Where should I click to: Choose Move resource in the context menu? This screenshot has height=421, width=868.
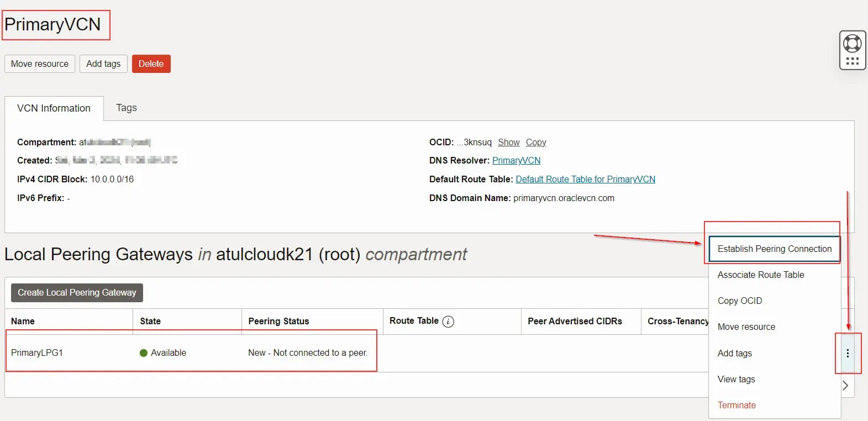tap(746, 327)
